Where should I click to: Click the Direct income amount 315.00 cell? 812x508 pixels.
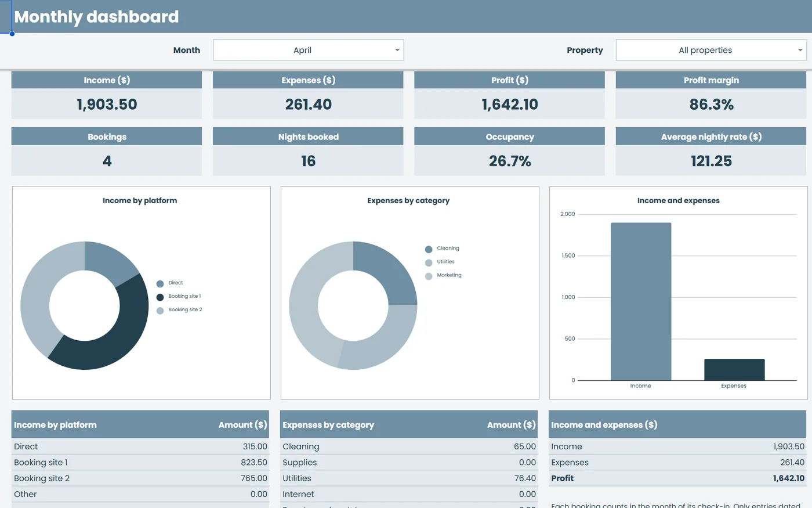pos(255,446)
